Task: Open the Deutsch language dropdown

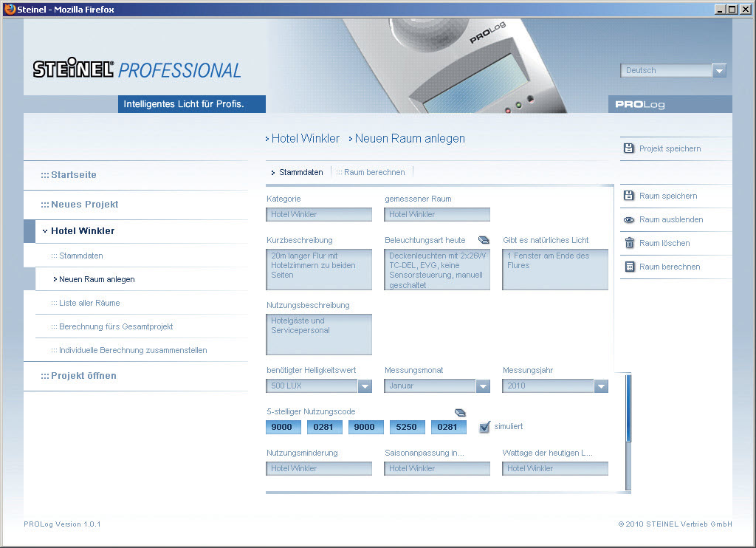Action: [718, 71]
